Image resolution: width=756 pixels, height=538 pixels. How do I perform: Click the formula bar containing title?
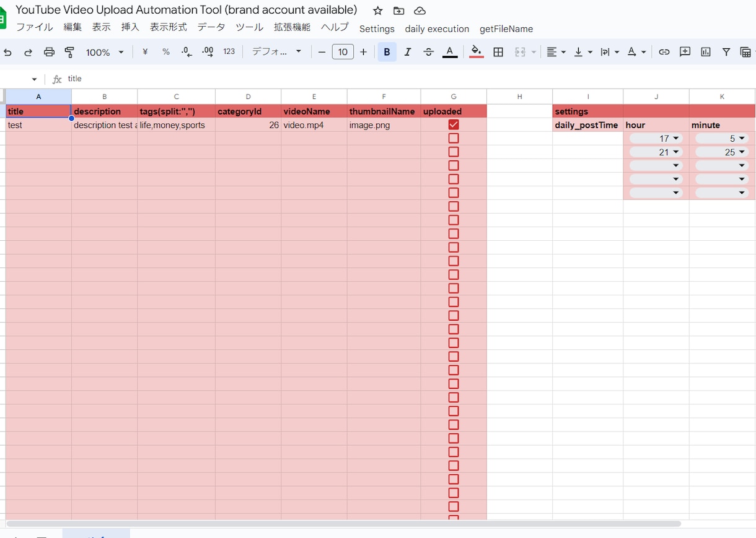(409, 79)
